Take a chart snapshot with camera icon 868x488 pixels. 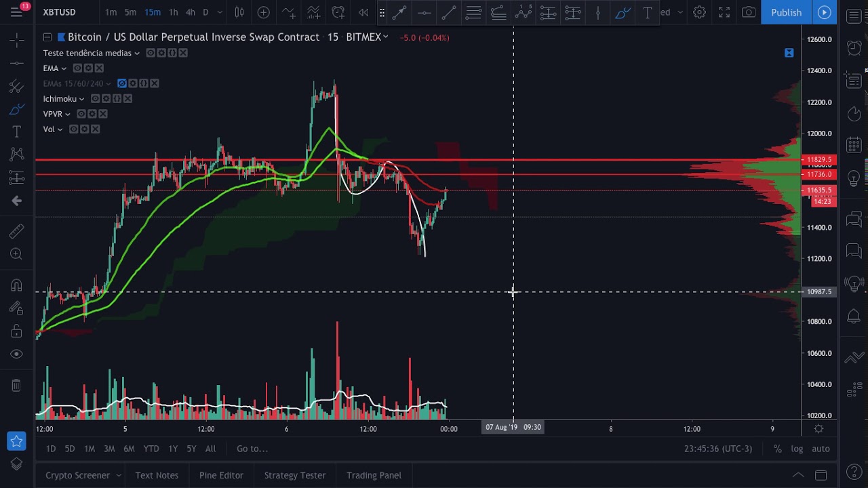749,12
